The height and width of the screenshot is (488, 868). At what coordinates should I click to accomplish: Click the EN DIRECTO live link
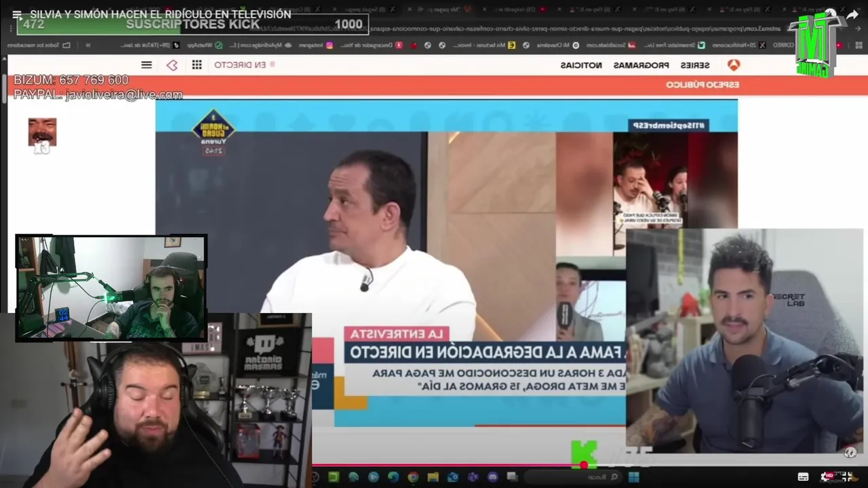(x=244, y=64)
